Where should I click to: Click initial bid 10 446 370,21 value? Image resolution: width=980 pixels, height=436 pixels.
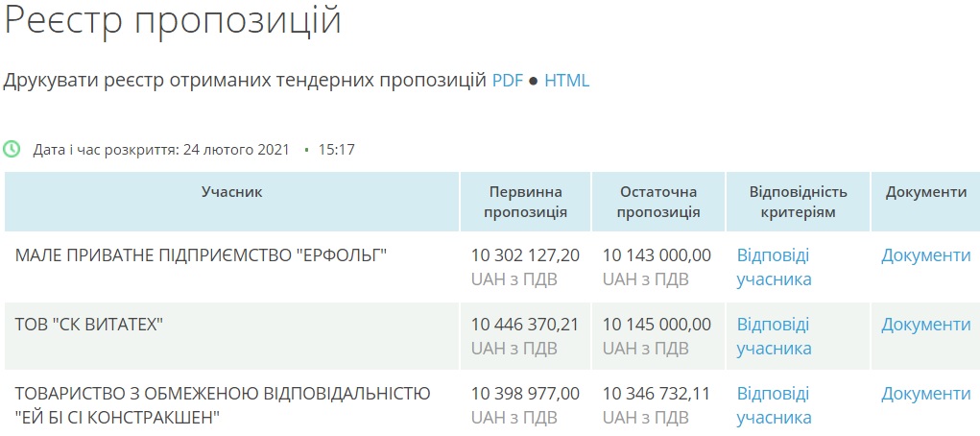[x=525, y=325]
